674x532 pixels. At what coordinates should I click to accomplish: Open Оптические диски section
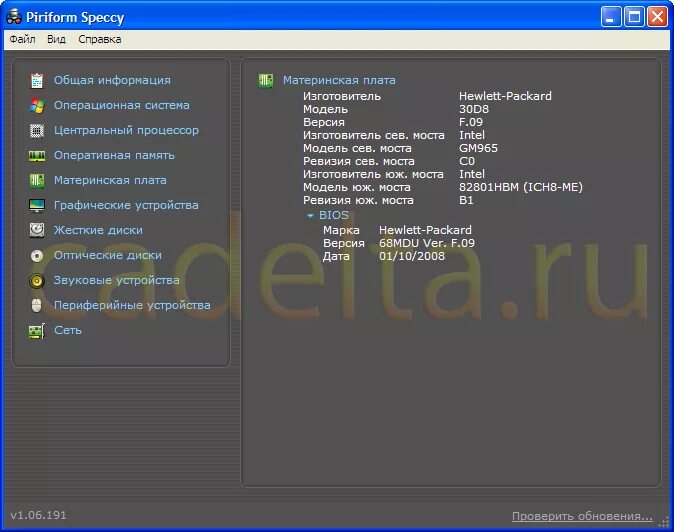pos(108,255)
